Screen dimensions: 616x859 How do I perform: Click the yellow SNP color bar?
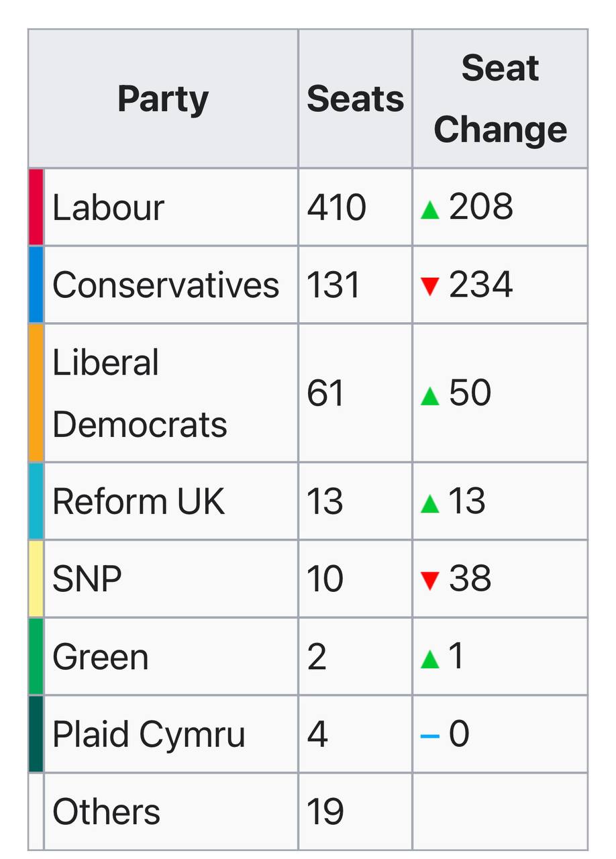click(36, 578)
